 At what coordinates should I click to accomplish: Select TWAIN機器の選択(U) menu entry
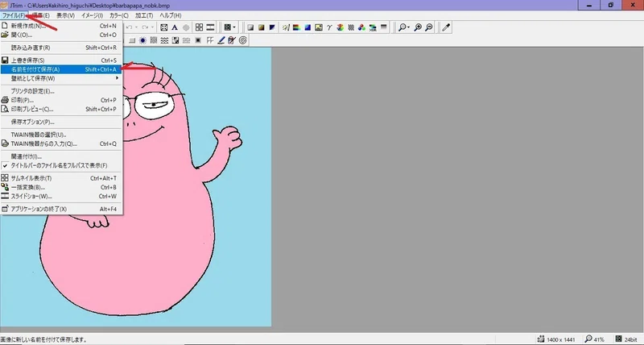point(61,135)
